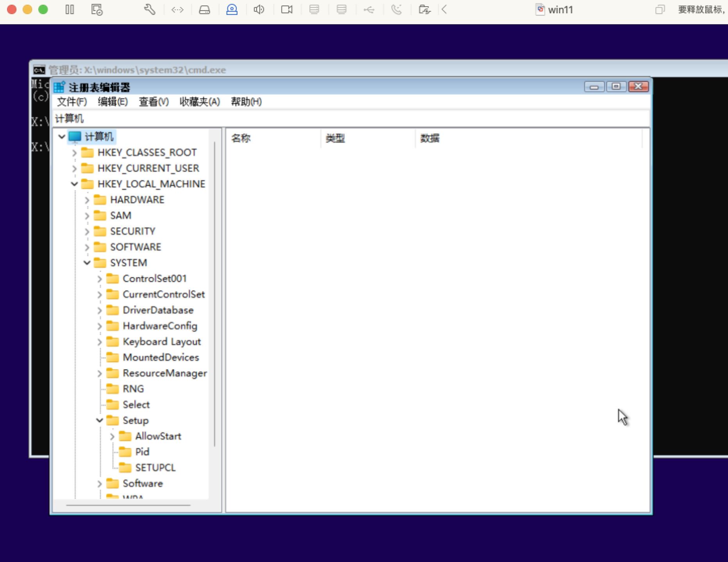Collapse the toolbar with the chevron icon

click(444, 9)
